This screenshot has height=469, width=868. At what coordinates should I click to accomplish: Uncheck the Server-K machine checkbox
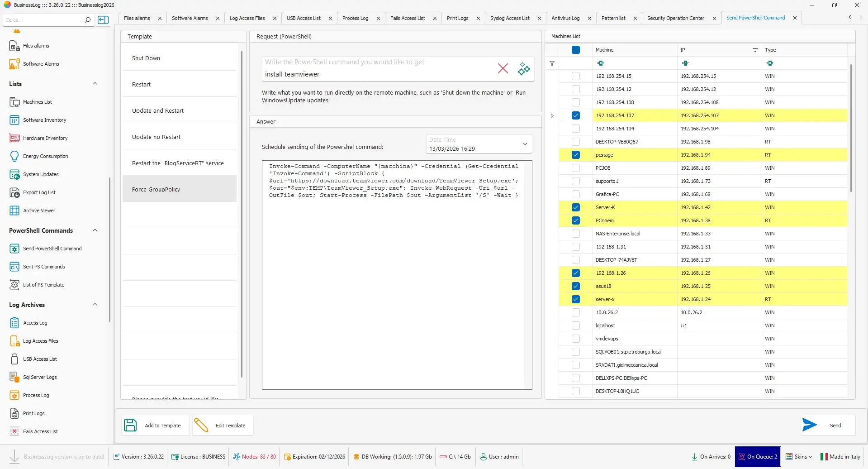pos(576,207)
